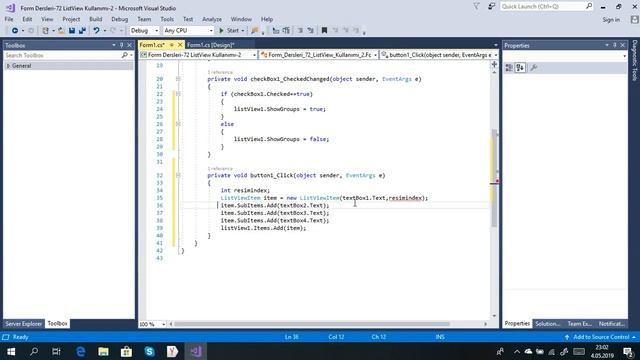
Task: Toggle a bookmark with the bookmark icon
Action: 324,31
